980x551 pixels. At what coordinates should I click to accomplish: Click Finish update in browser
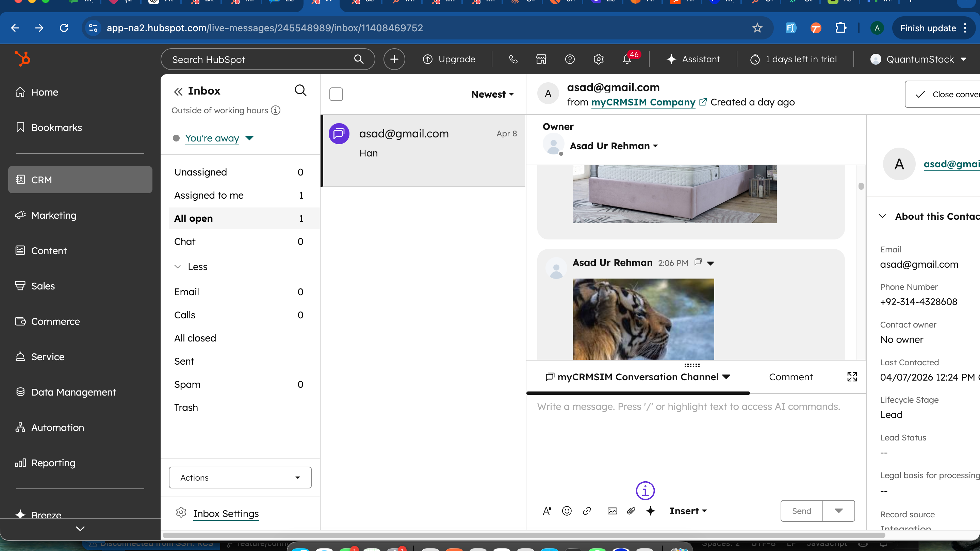[928, 28]
